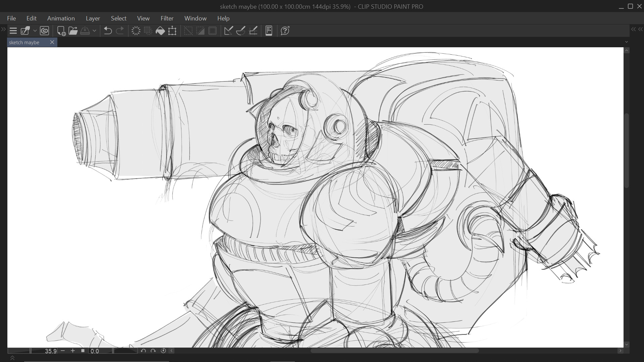The height and width of the screenshot is (362, 644).
Task: Open the View menu
Action: coord(143,18)
